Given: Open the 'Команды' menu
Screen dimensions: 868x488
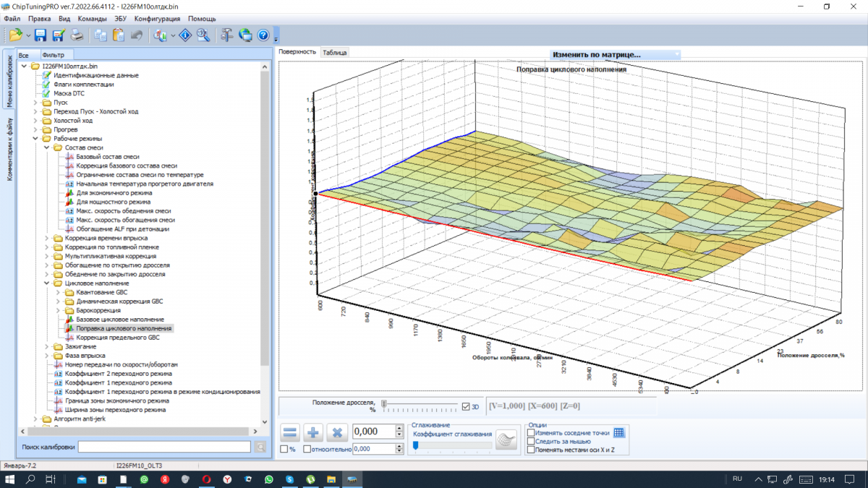Looking at the screenshot, I should pyautogui.click(x=92, y=18).
